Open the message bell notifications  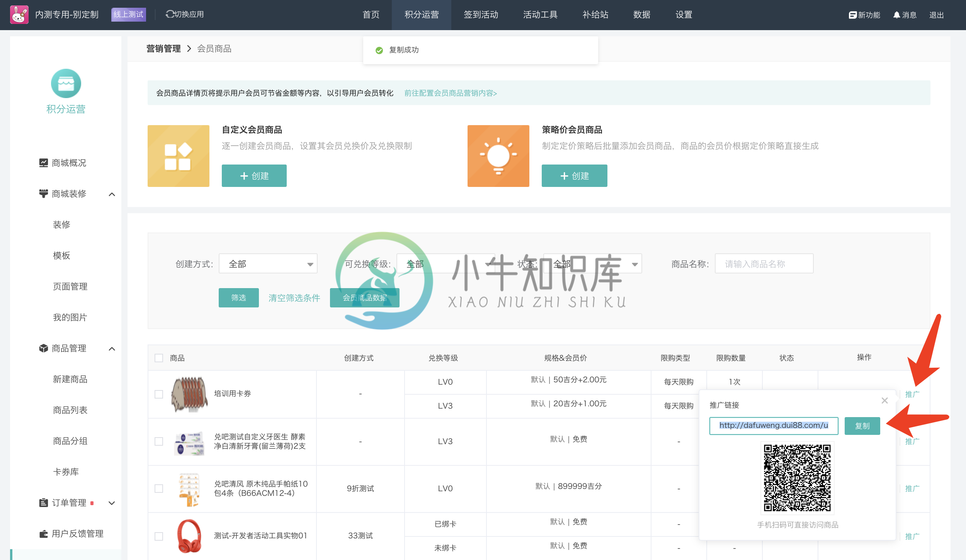[896, 15]
